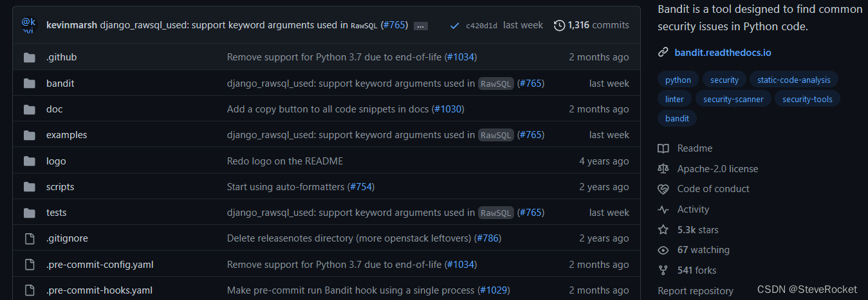Open .pre-commit-config.yaml file

100,265
